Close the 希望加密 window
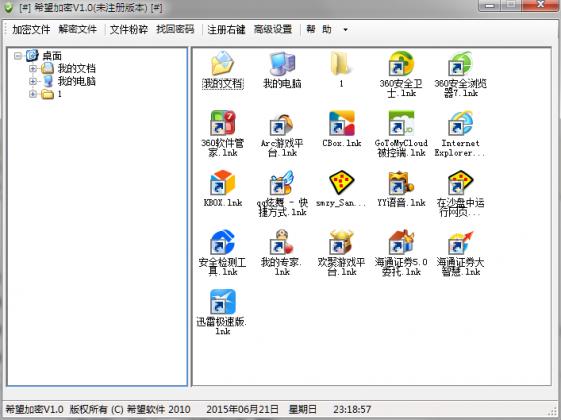This screenshot has width=561, height=420. click(x=541, y=5)
